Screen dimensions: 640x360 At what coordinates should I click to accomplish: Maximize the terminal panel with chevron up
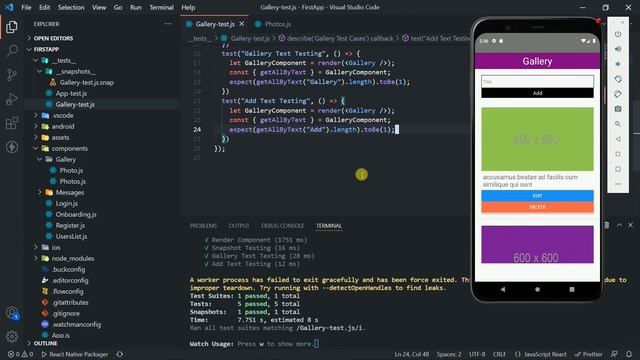tap(619, 225)
